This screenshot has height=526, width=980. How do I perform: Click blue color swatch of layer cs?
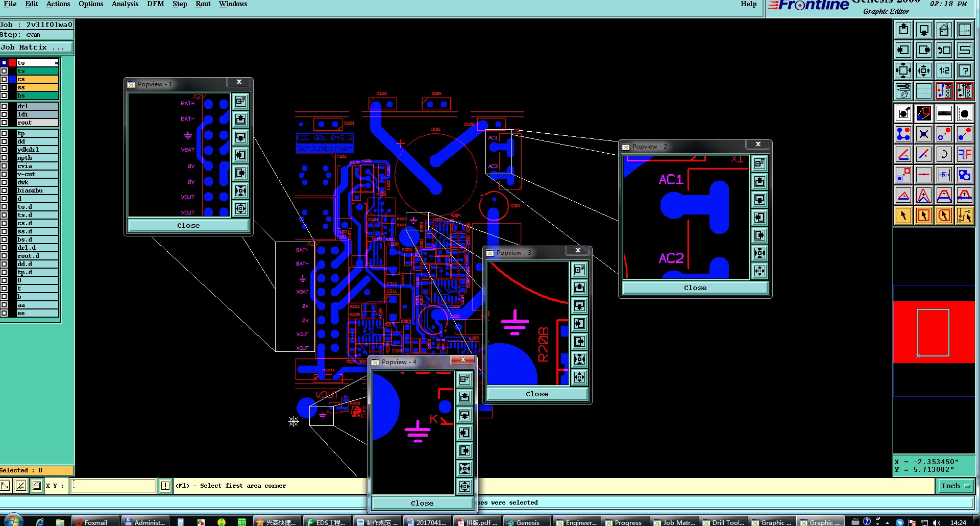click(12, 79)
